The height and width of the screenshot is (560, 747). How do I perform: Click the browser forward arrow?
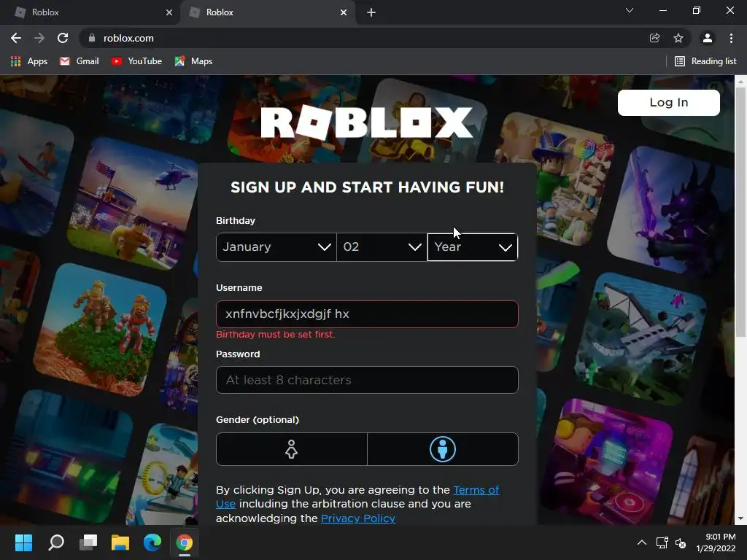tap(39, 38)
